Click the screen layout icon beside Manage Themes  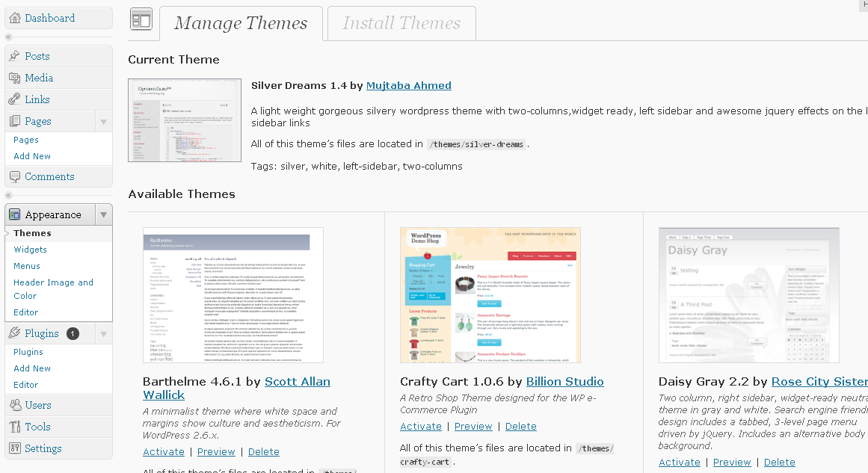click(141, 18)
